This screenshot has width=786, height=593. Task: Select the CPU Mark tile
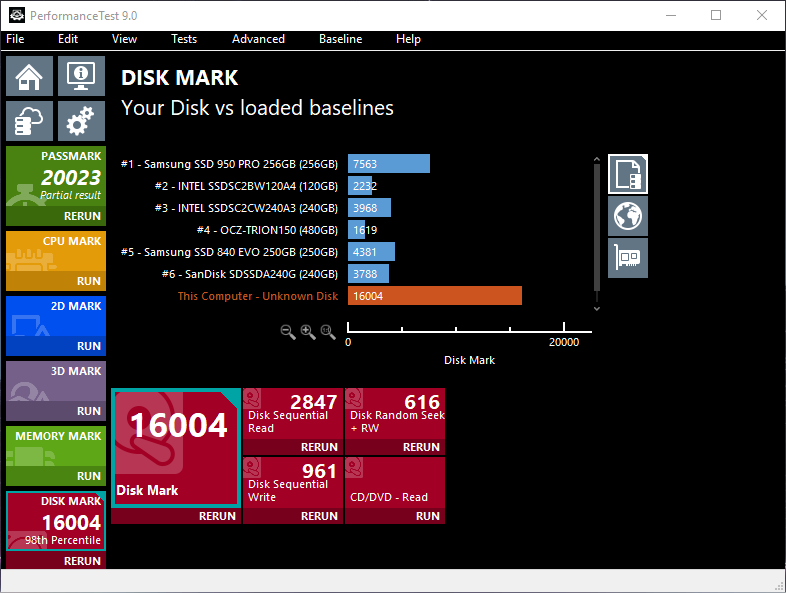pos(56,251)
